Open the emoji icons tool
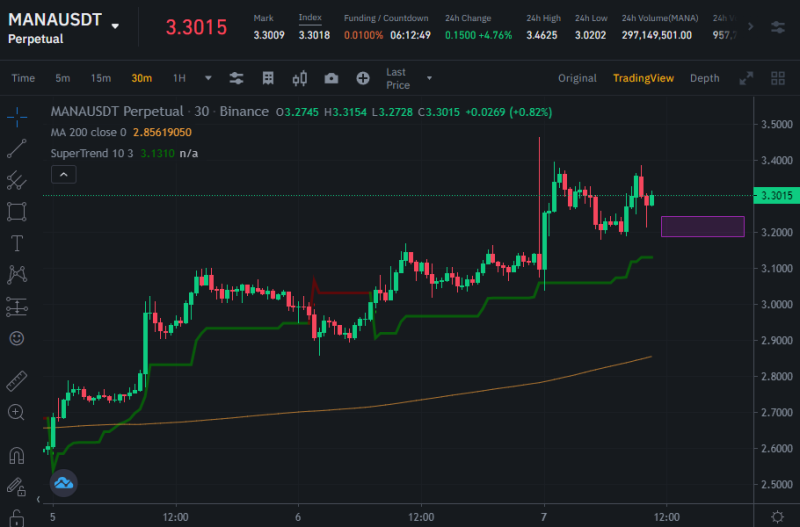This screenshot has height=527, width=800. (x=17, y=338)
